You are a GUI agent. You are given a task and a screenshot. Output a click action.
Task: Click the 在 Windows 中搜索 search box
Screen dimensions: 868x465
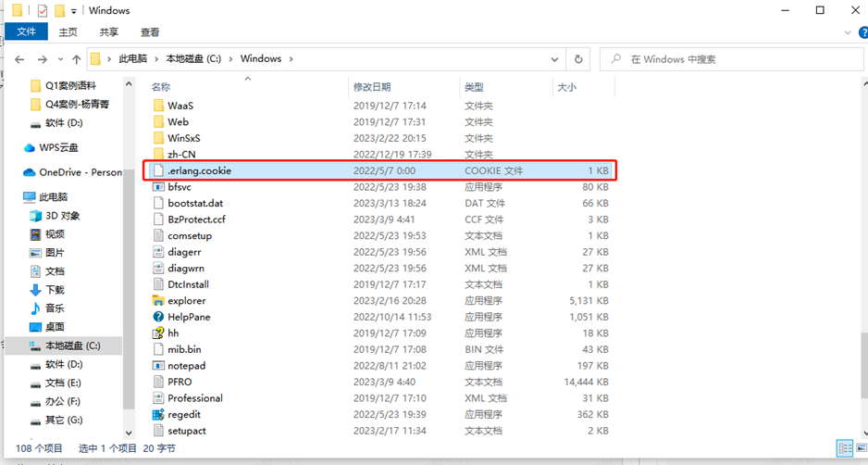(731, 59)
